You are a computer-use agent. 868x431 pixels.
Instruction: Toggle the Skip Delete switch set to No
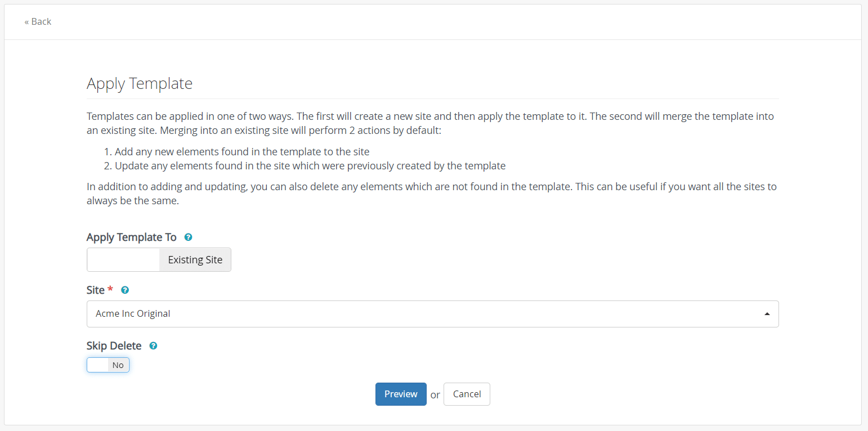108,365
